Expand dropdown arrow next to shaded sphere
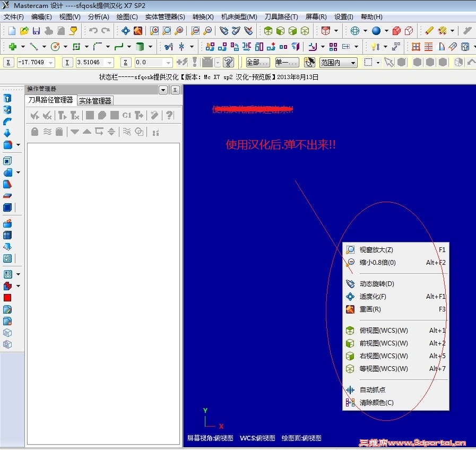 point(386,31)
